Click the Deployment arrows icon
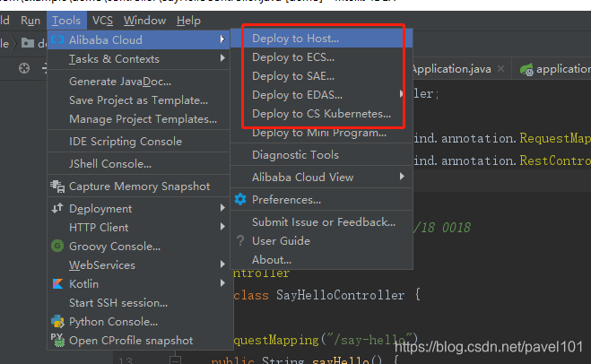Viewport: 591px width, 364px height. click(x=57, y=208)
